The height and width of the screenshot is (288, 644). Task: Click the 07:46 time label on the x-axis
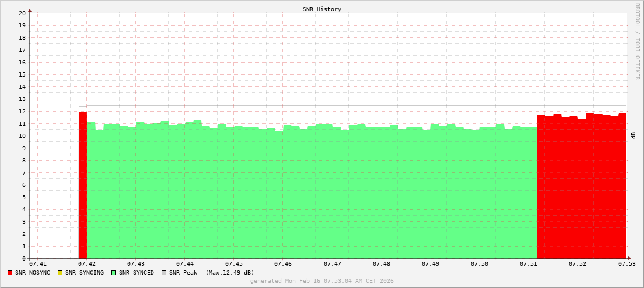(x=283, y=265)
